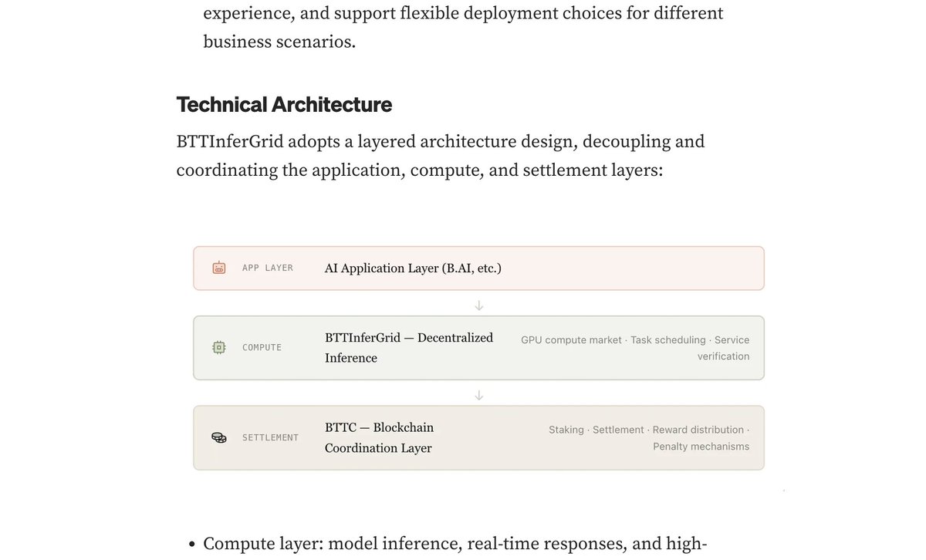The image size is (926, 560).
Task: Click the 'Staking · Settlement · Reward distribution' description
Action: [649, 438]
